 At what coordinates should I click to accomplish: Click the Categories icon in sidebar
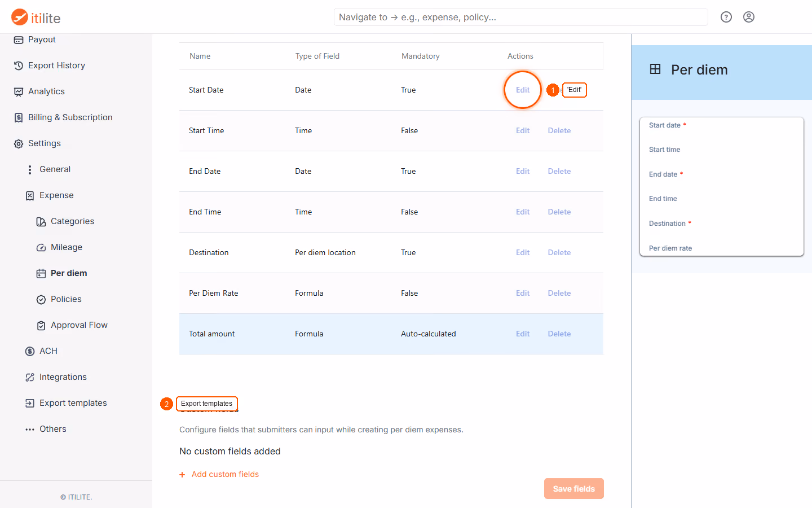click(x=41, y=221)
